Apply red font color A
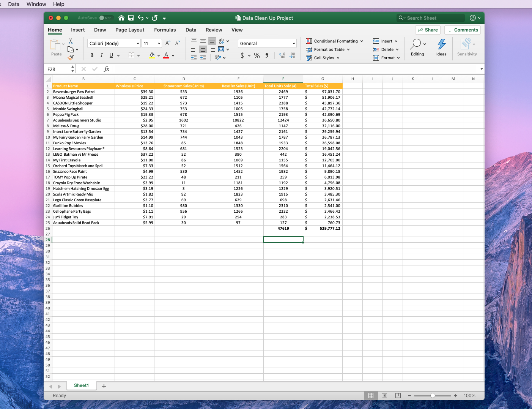 point(166,55)
